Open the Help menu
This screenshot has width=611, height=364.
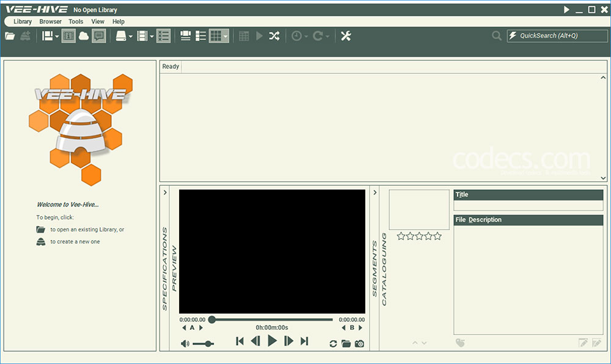point(119,21)
